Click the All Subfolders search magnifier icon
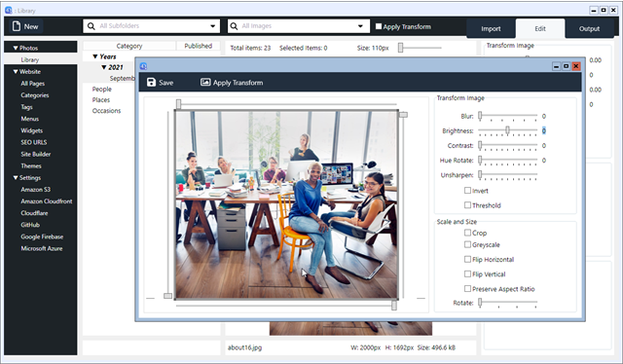Viewport: 623px width, 364px height. coord(91,26)
